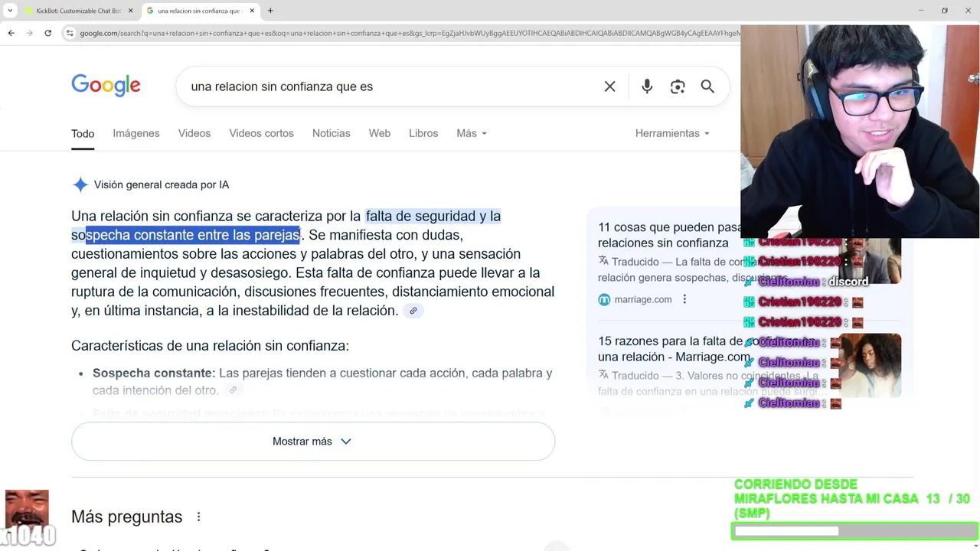
Task: Click the streamer webcam overlay
Action: [860, 132]
